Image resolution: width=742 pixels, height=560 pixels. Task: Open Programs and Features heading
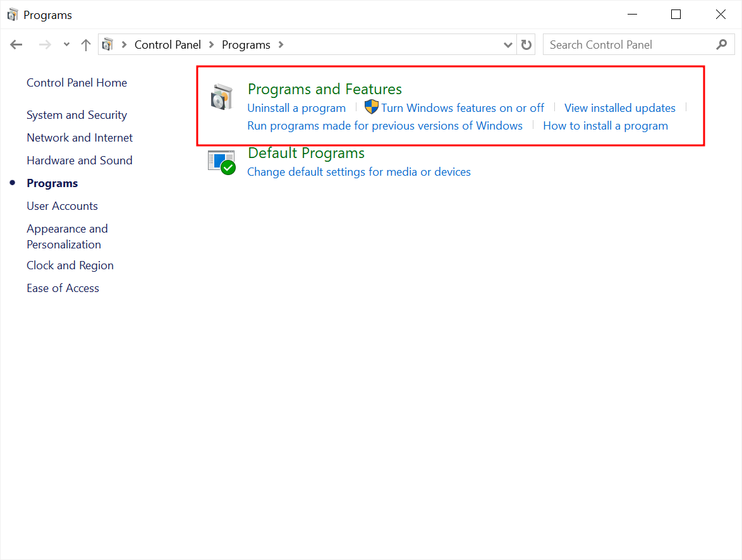coord(325,89)
